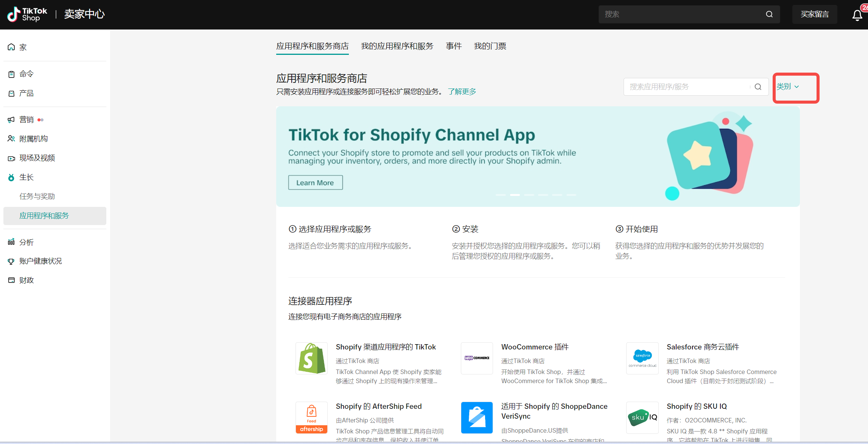Open the 了解更多 link
This screenshot has width=868, height=444.
462,92
